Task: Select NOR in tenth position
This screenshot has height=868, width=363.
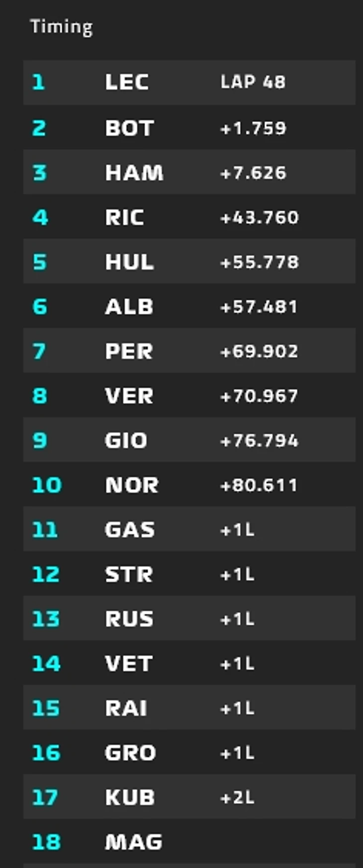Action: click(x=131, y=485)
